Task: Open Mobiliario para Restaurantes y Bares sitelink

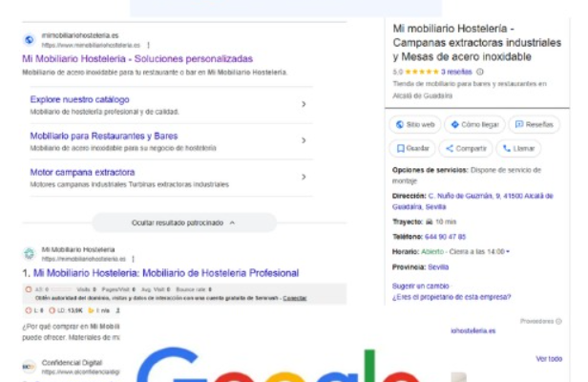Action: (x=104, y=136)
